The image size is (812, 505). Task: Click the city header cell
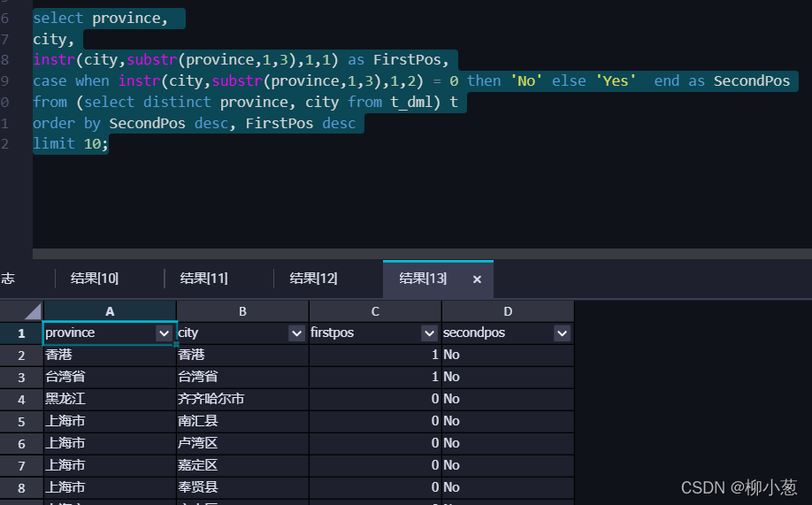point(242,333)
